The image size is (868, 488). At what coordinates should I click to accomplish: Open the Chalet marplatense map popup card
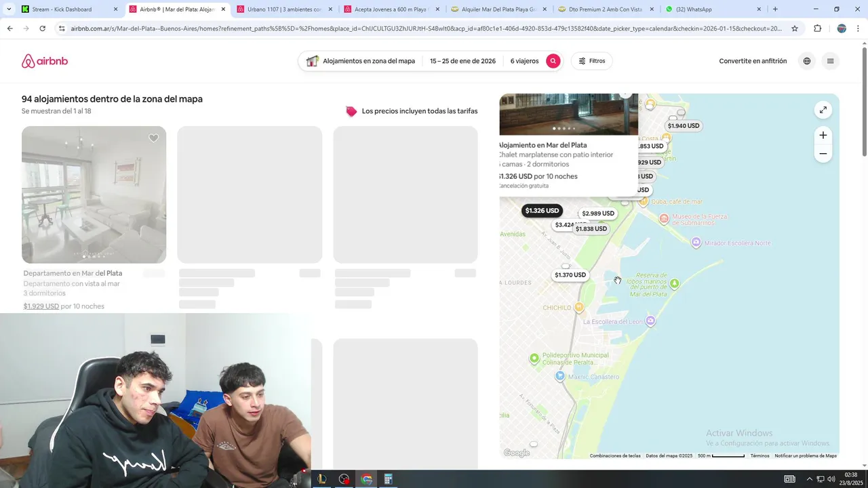point(568,145)
